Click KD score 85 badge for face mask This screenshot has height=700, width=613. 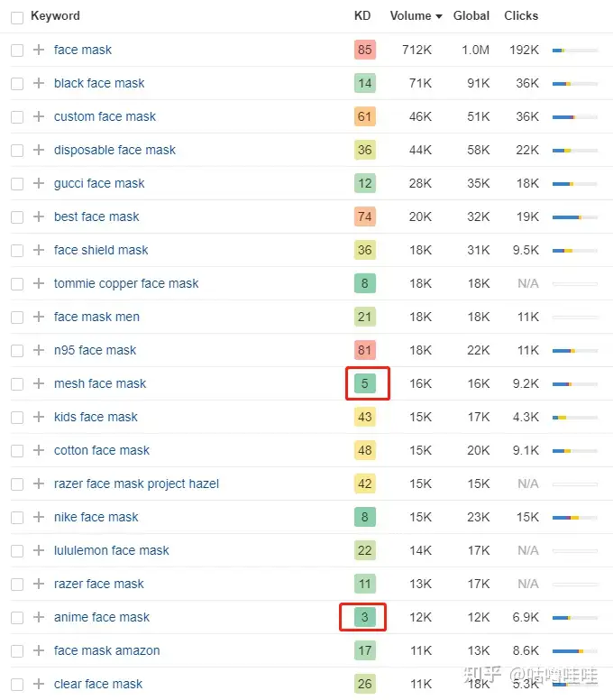365,50
